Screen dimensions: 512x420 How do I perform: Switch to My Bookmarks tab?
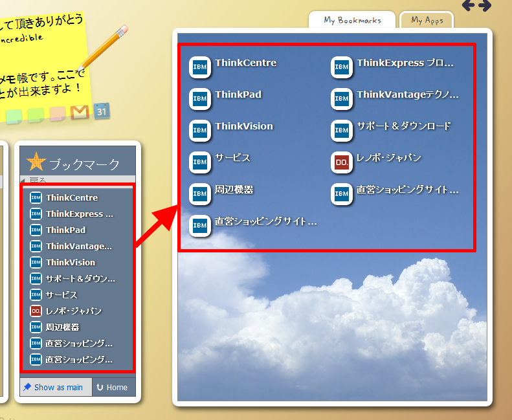352,20
